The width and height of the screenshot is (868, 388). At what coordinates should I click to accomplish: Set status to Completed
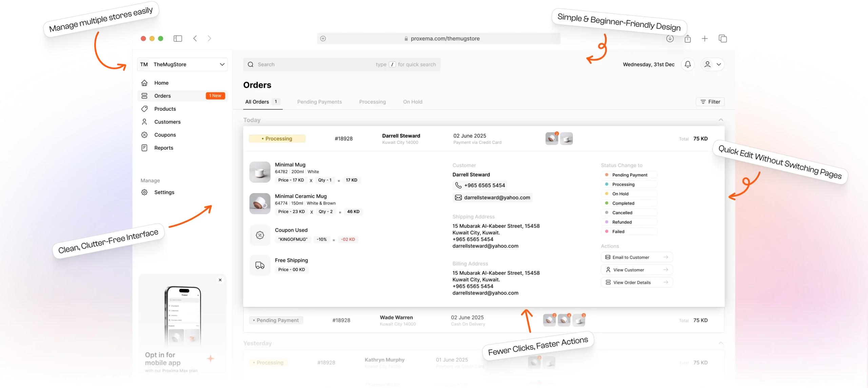coord(629,203)
